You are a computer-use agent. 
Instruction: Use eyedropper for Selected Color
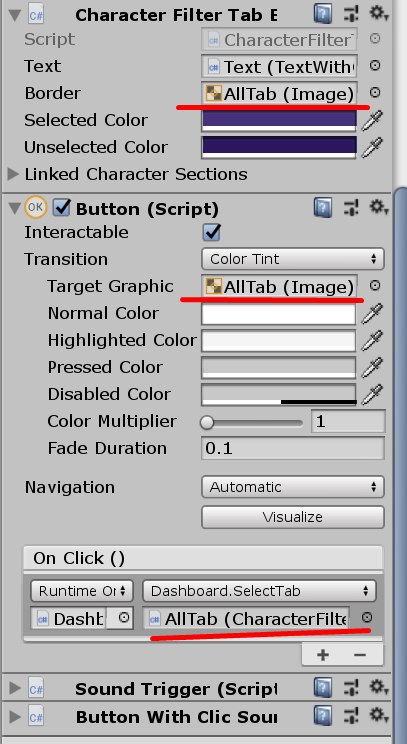[372, 121]
